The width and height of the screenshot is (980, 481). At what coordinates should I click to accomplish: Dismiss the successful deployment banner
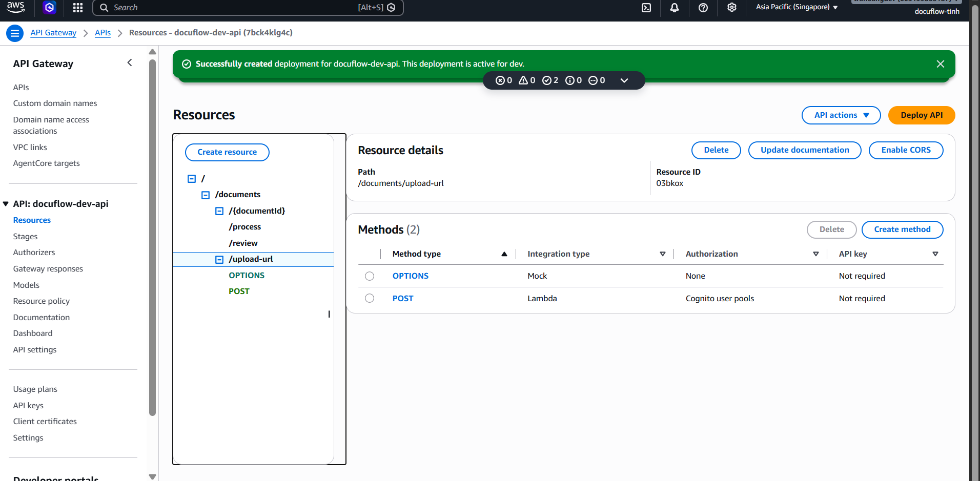point(941,64)
